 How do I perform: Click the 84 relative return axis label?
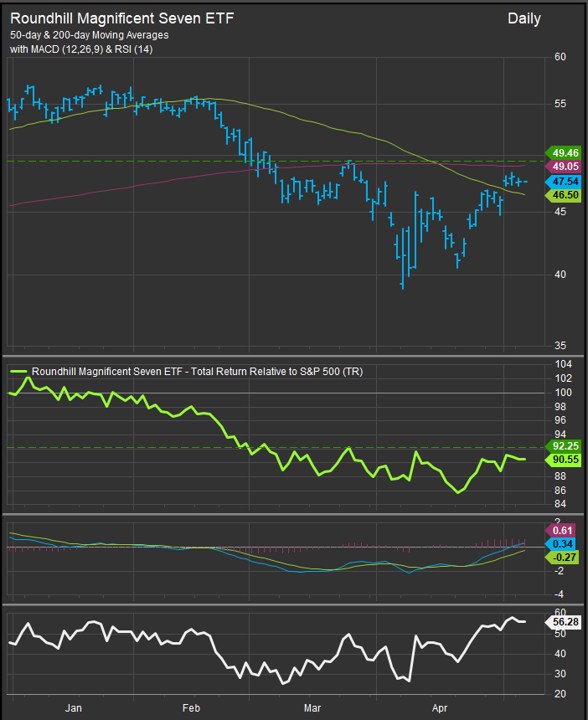[x=560, y=504]
